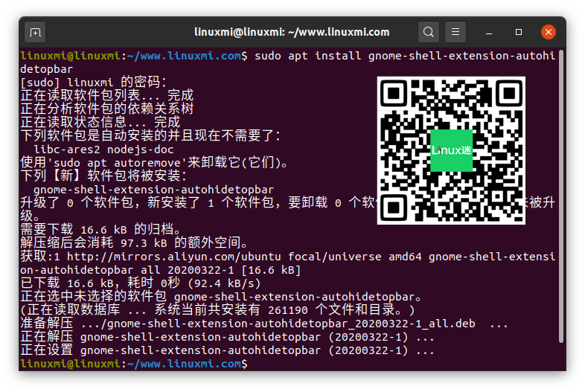This screenshot has height=392, width=585.
Task: Click the terminal vertical scrollbar
Action: 560,196
